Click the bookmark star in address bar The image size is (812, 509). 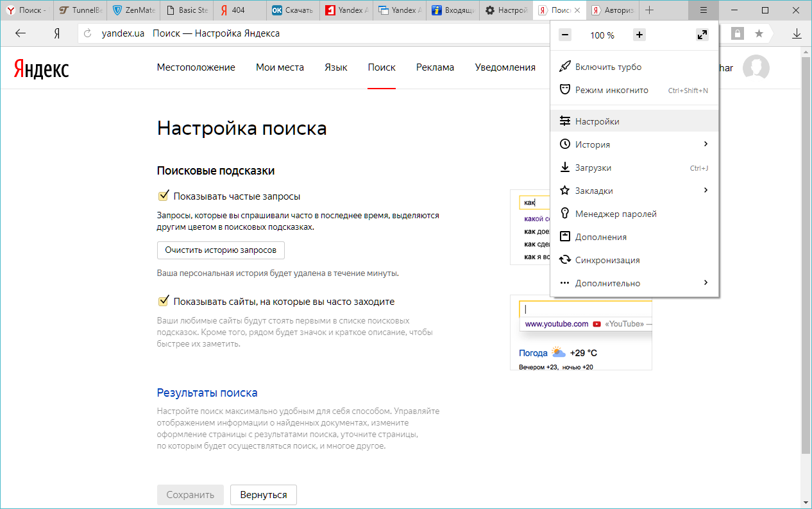[x=759, y=33]
